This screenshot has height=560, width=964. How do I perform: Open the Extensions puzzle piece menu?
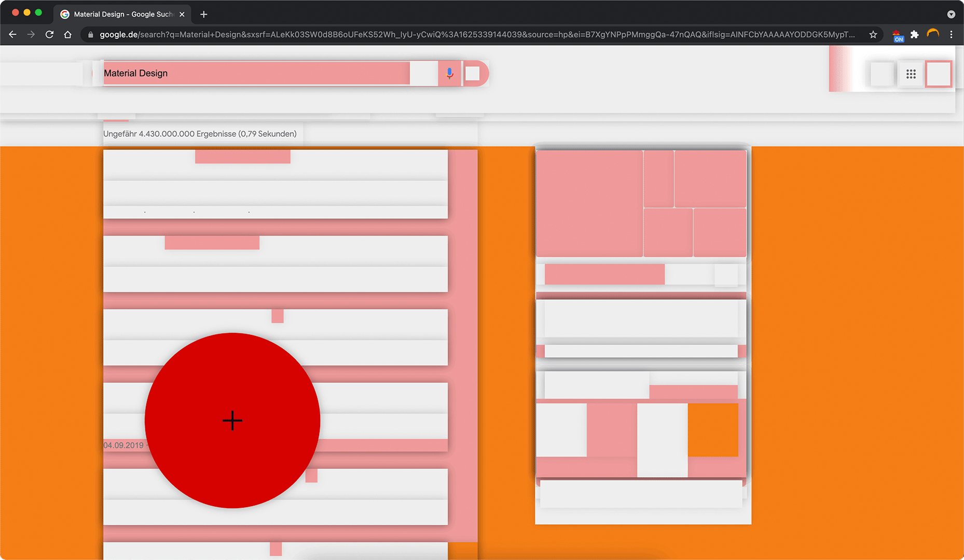tap(915, 35)
